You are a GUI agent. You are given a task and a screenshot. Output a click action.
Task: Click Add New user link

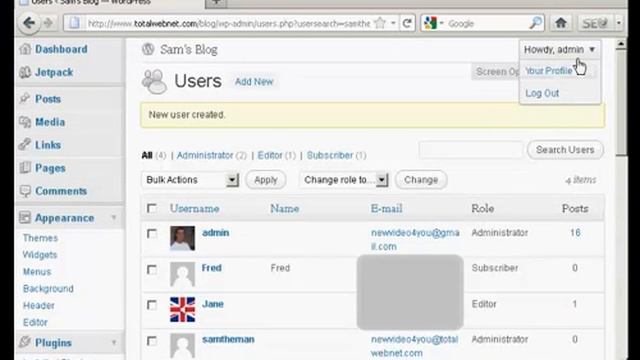254,82
